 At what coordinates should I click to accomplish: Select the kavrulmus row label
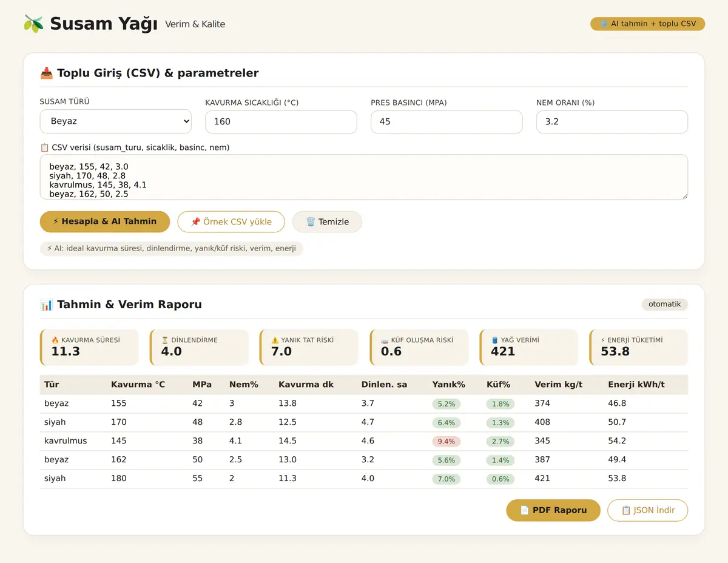point(66,441)
